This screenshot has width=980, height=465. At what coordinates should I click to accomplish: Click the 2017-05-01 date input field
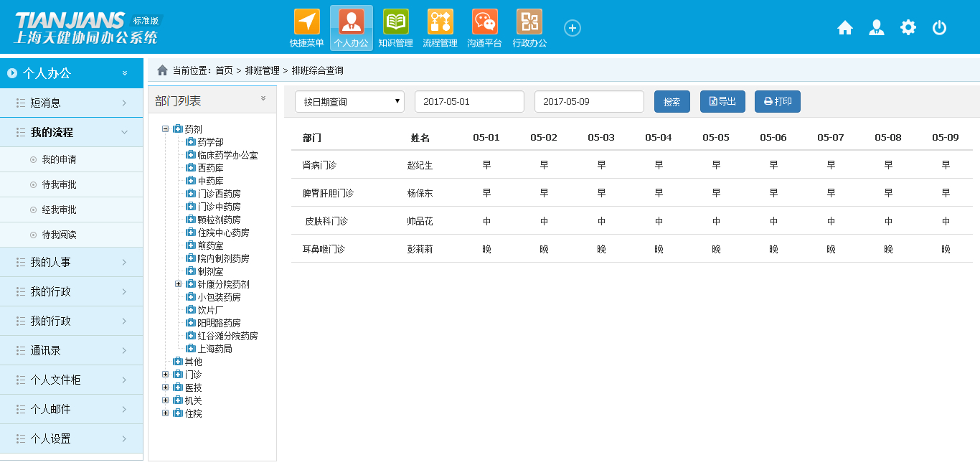(469, 101)
